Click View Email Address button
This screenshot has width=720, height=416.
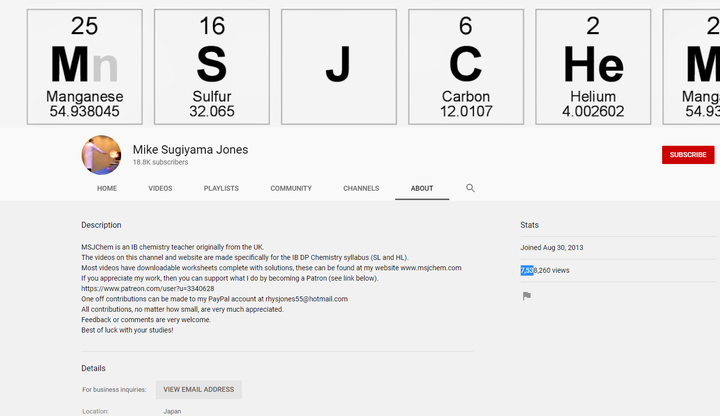click(x=199, y=389)
